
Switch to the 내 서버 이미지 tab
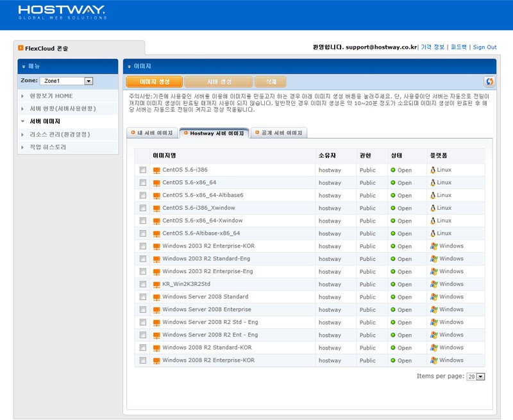click(x=152, y=133)
